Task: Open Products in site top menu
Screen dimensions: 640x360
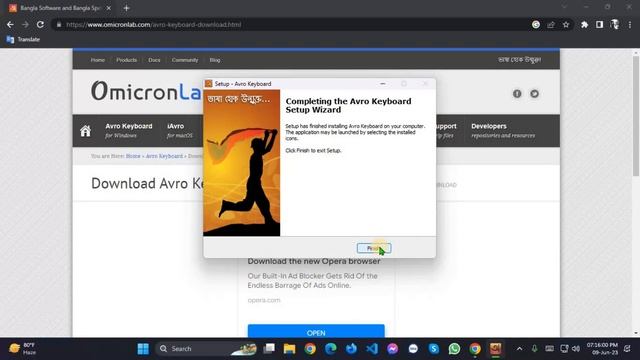Action: [x=127, y=60]
